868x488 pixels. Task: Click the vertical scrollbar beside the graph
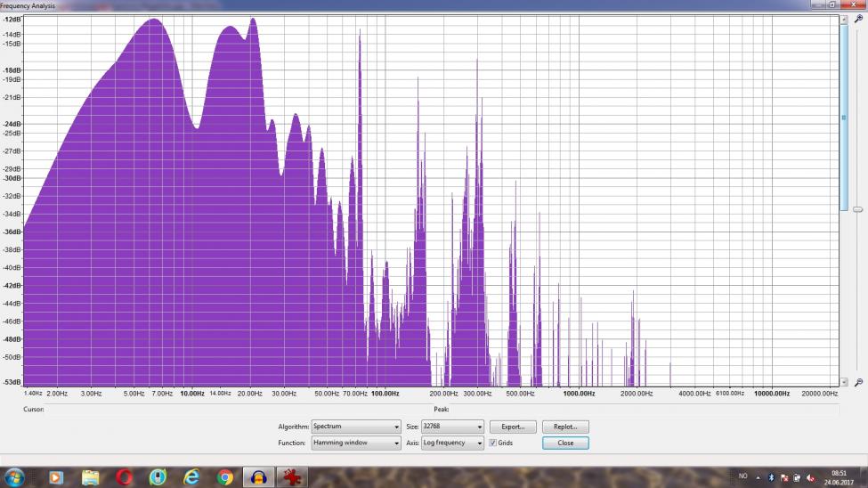[x=844, y=116]
